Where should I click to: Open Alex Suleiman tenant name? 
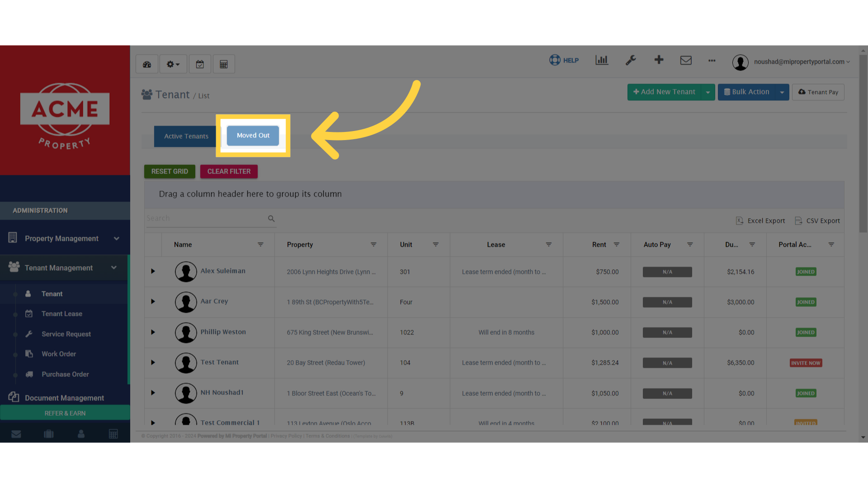pyautogui.click(x=223, y=271)
